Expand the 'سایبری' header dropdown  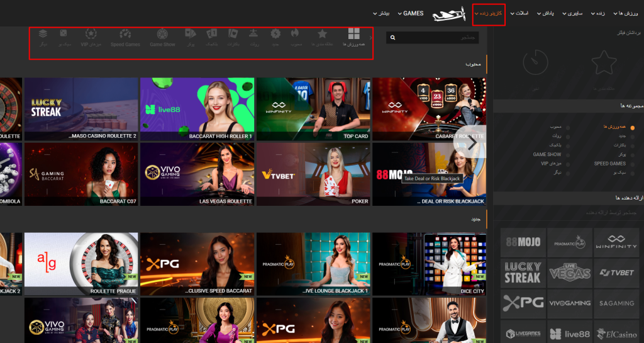click(x=572, y=14)
